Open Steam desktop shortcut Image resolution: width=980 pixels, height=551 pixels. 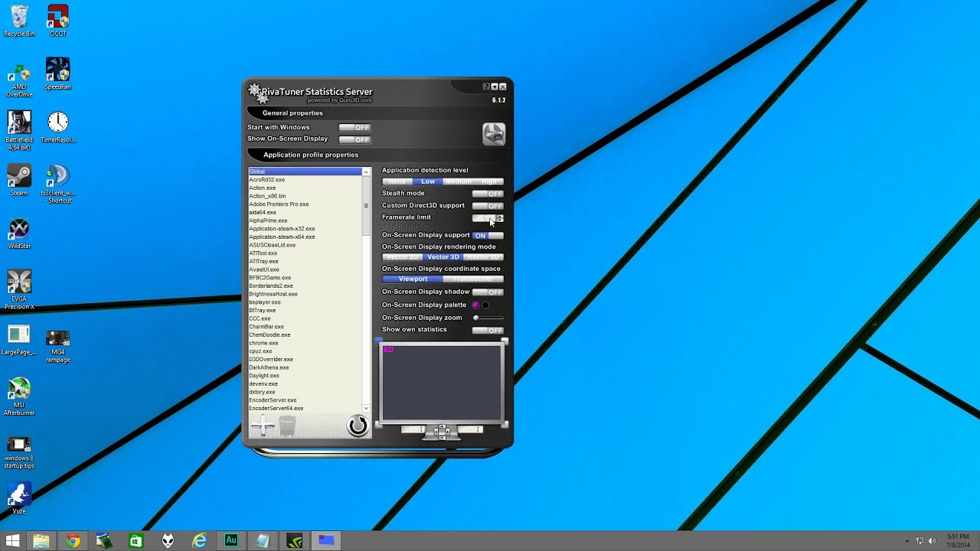[x=19, y=180]
